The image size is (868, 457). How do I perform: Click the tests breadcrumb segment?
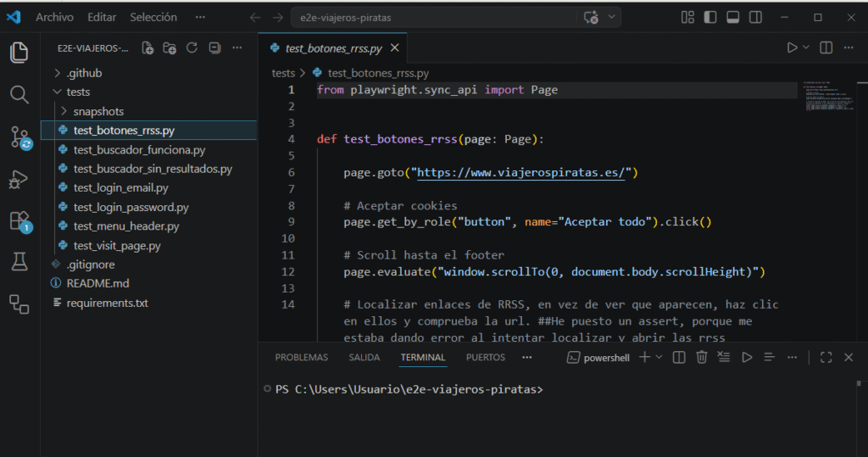[283, 73]
